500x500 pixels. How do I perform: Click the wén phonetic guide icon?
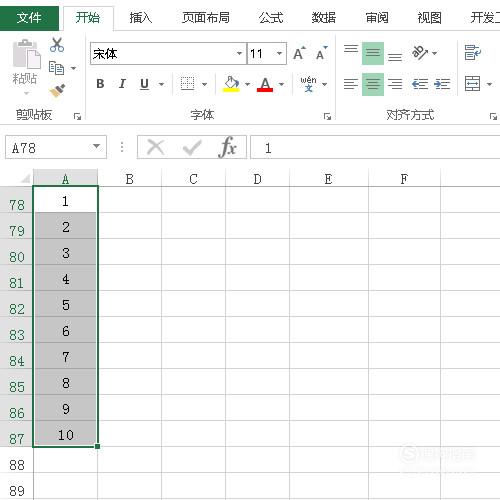[308, 84]
